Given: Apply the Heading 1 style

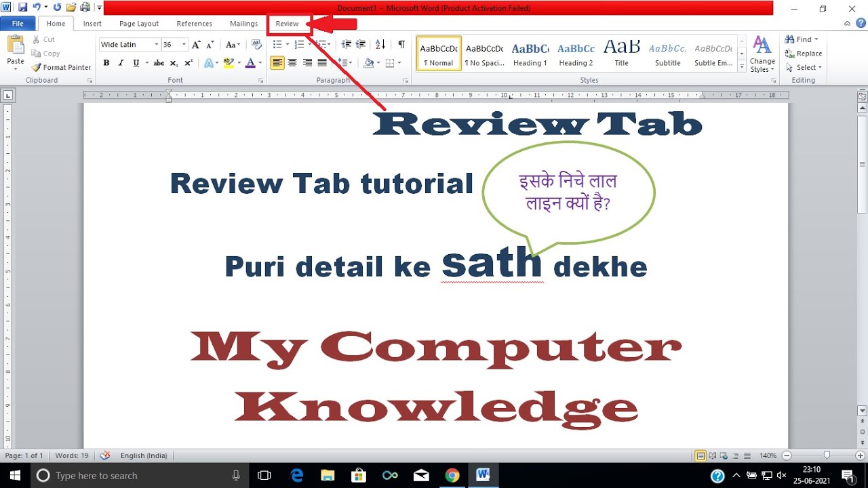Looking at the screenshot, I should 530,53.
